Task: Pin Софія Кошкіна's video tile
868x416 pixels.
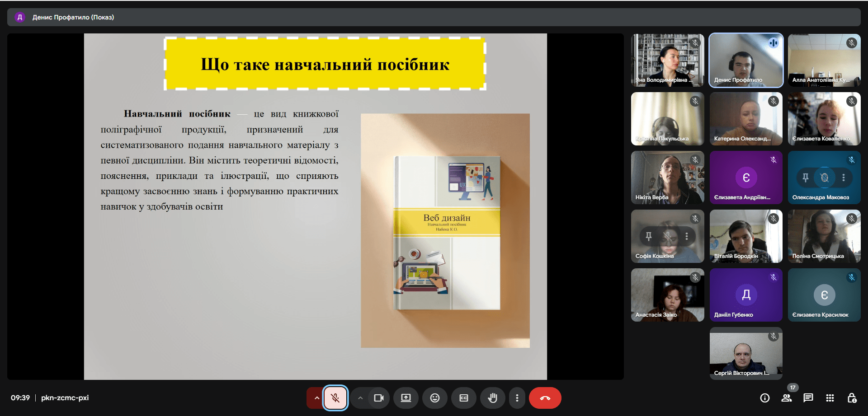Action: (x=648, y=236)
